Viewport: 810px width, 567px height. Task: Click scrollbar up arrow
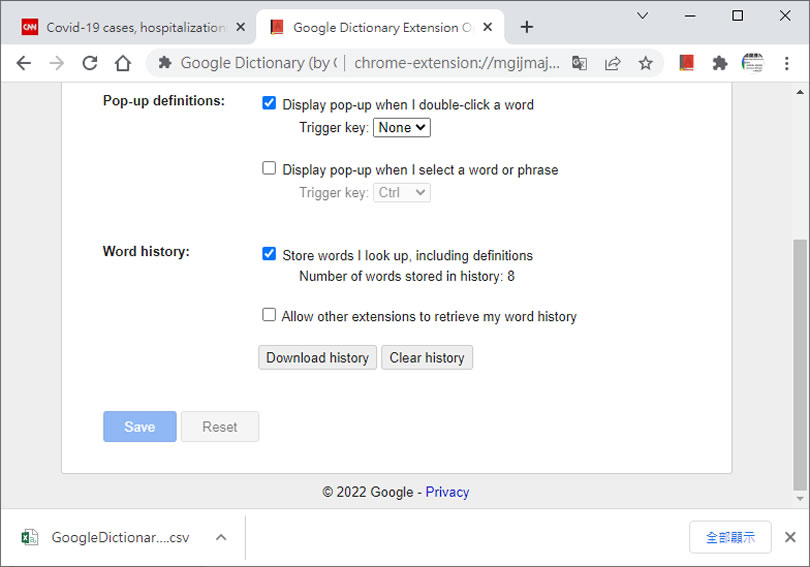800,92
